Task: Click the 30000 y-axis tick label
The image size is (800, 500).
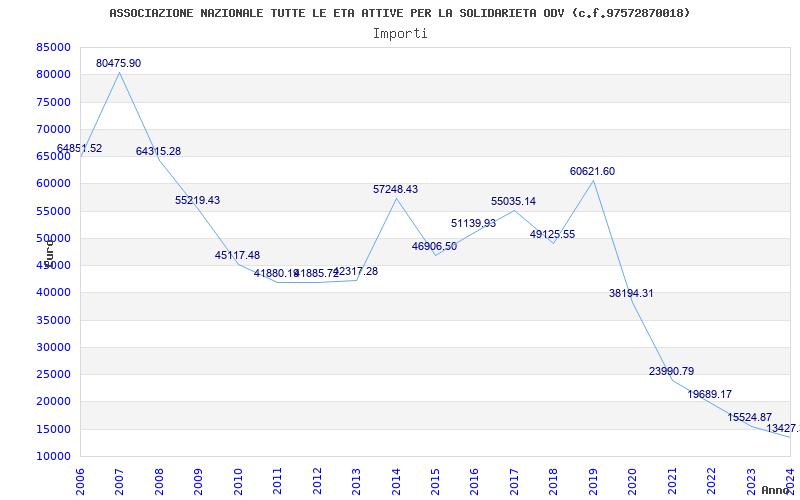Action: coord(53,347)
